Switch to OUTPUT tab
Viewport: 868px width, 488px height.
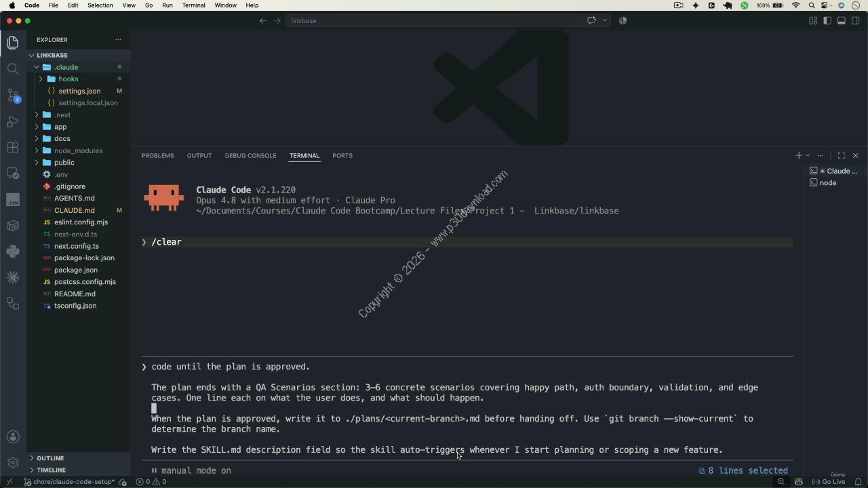point(199,155)
